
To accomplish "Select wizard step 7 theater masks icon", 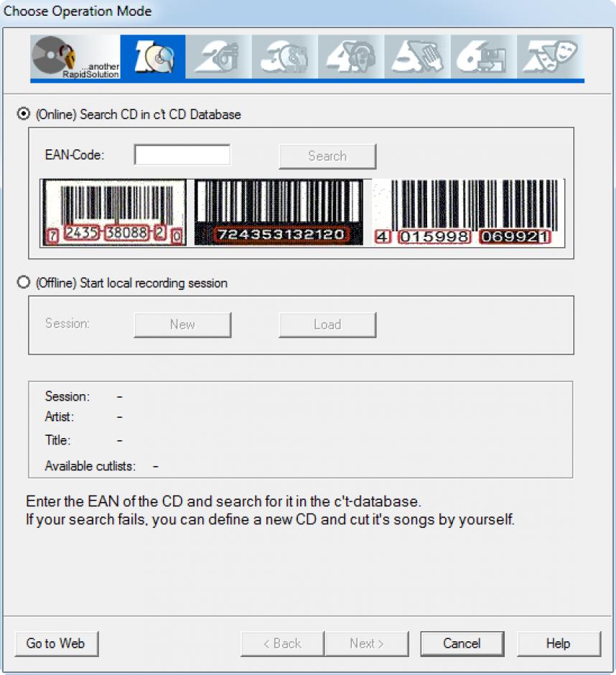I will point(551,57).
